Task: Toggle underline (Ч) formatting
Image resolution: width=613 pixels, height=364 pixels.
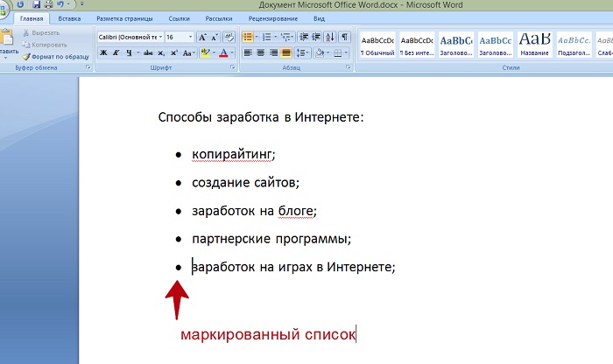Action: pos(129,52)
